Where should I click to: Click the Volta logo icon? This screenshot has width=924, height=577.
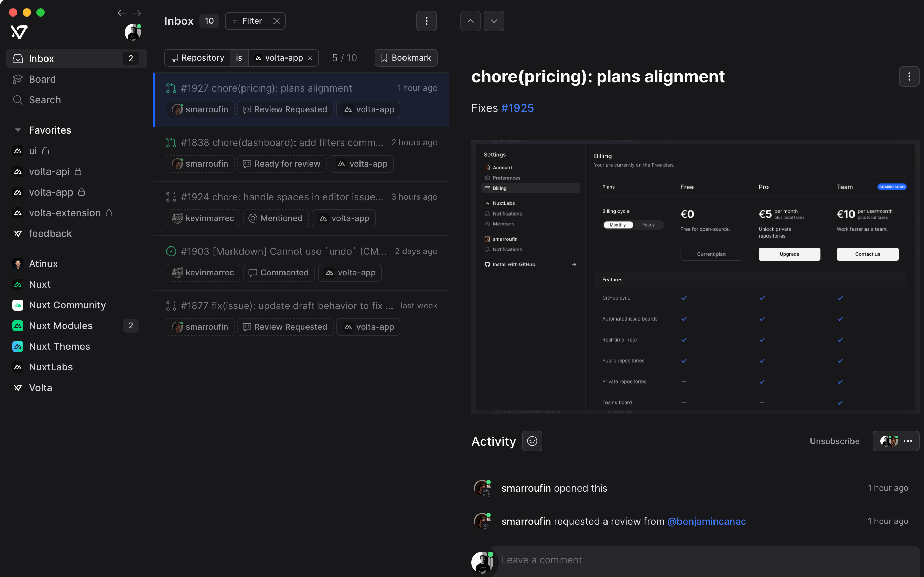point(19,32)
